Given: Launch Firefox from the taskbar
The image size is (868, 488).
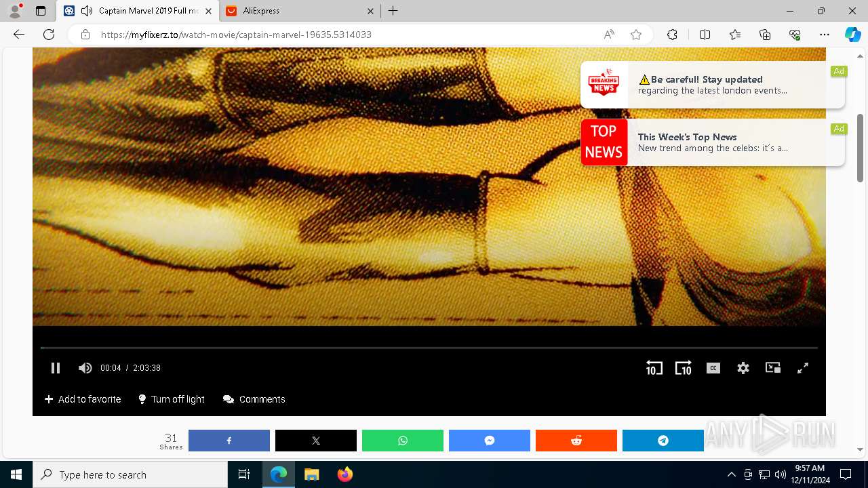Looking at the screenshot, I should click(x=344, y=474).
